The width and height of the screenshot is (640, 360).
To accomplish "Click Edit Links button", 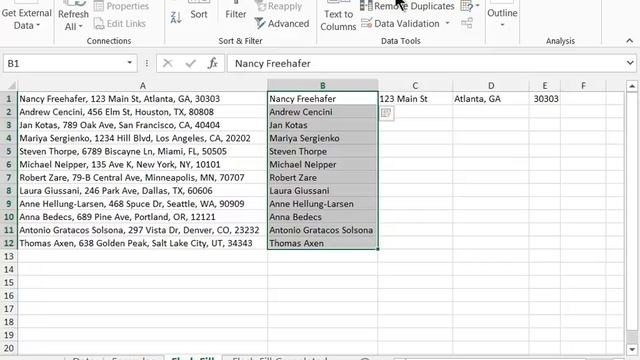I will pyautogui.click(x=120, y=24).
